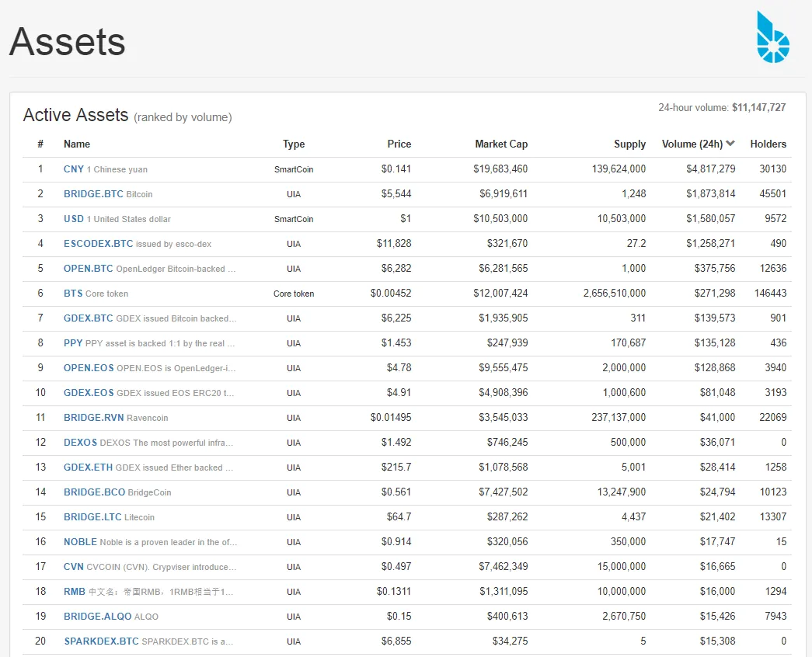Image resolution: width=812 pixels, height=657 pixels.
Task: Open the BTS core token link
Action: 73,293
